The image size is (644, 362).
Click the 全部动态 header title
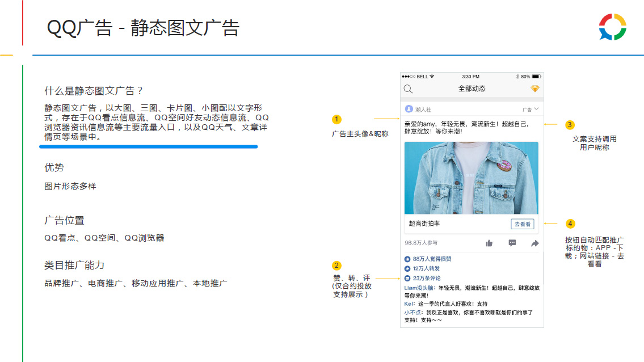point(472,89)
